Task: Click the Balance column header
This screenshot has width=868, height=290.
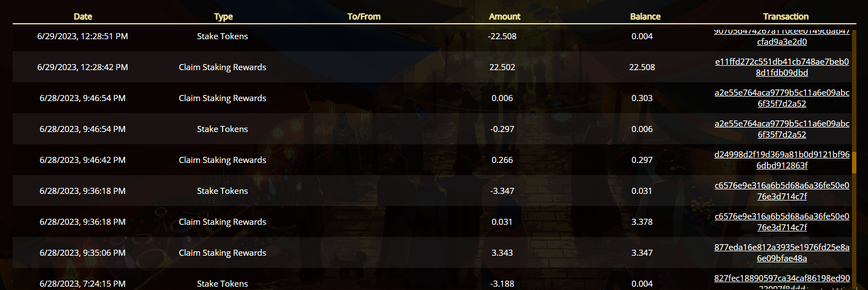Action: click(645, 17)
